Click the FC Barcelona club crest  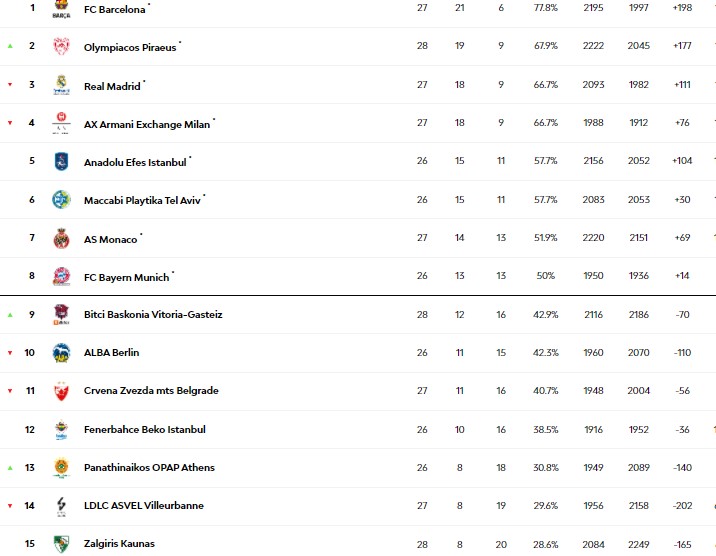pyautogui.click(x=61, y=8)
